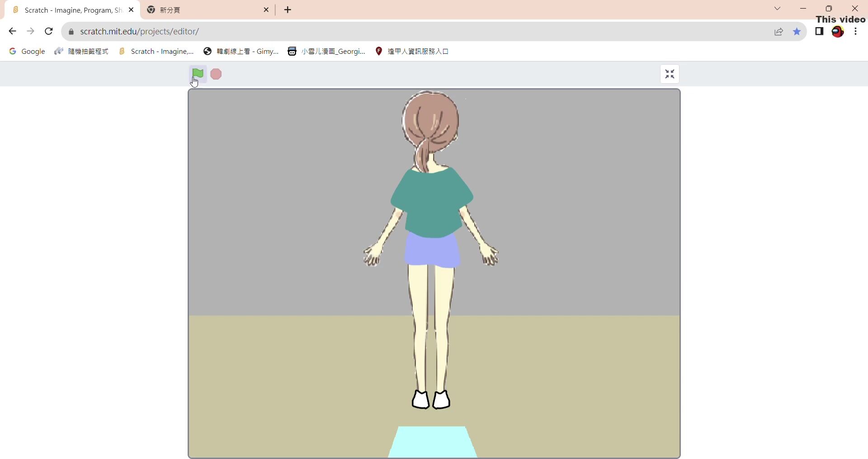Bookmark this page with star icon
The width and height of the screenshot is (868, 459).
(797, 32)
